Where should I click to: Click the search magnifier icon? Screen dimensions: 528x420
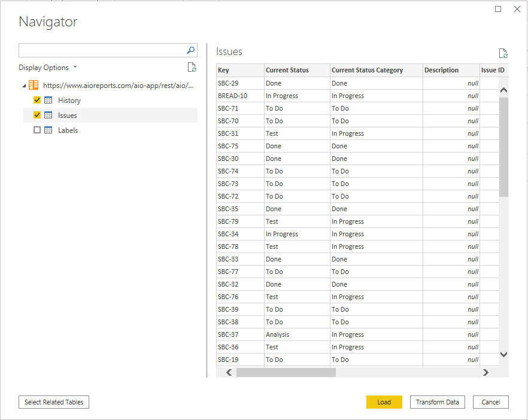pos(190,50)
